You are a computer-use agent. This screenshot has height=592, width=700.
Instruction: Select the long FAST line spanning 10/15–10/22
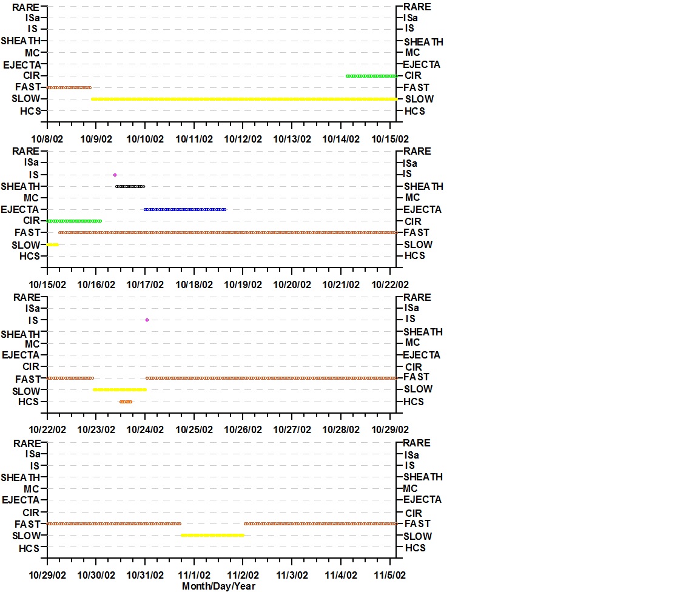227,232
